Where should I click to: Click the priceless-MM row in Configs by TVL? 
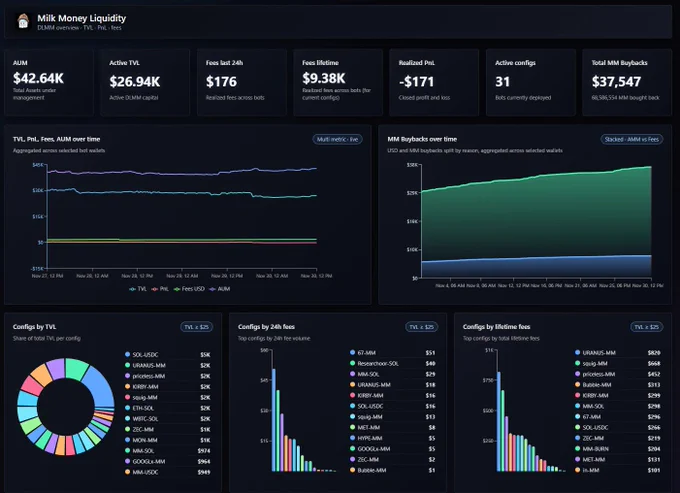pyautogui.click(x=167, y=376)
